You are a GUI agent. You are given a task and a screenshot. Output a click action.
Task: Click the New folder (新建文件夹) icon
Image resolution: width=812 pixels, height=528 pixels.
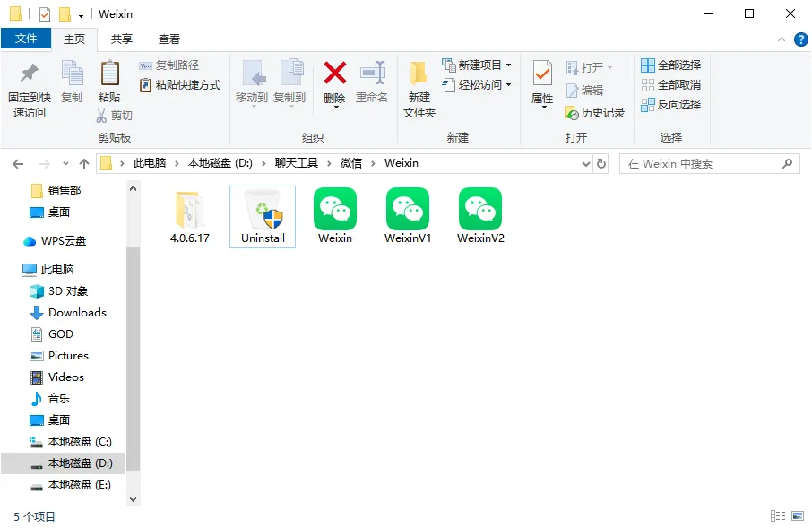tap(419, 74)
